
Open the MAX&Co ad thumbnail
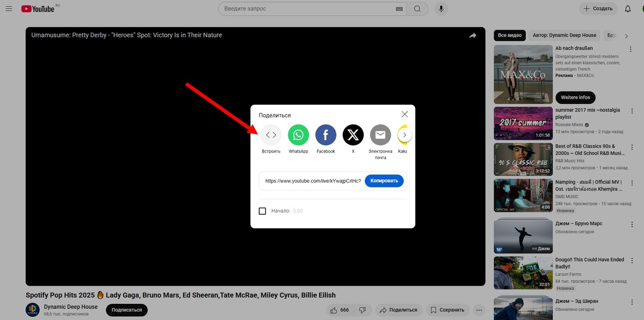pyautogui.click(x=523, y=74)
